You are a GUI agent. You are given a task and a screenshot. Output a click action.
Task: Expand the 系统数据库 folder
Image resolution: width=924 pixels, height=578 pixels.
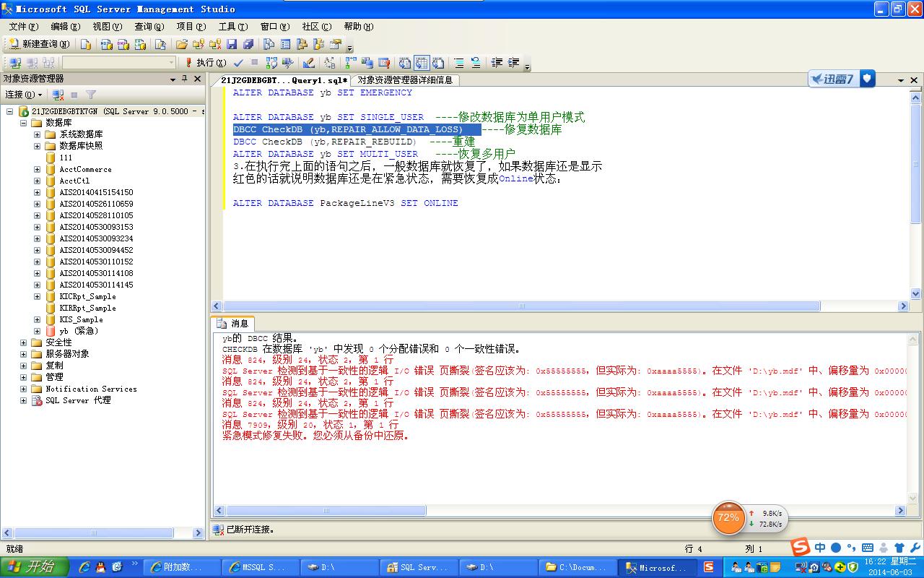[x=37, y=134]
